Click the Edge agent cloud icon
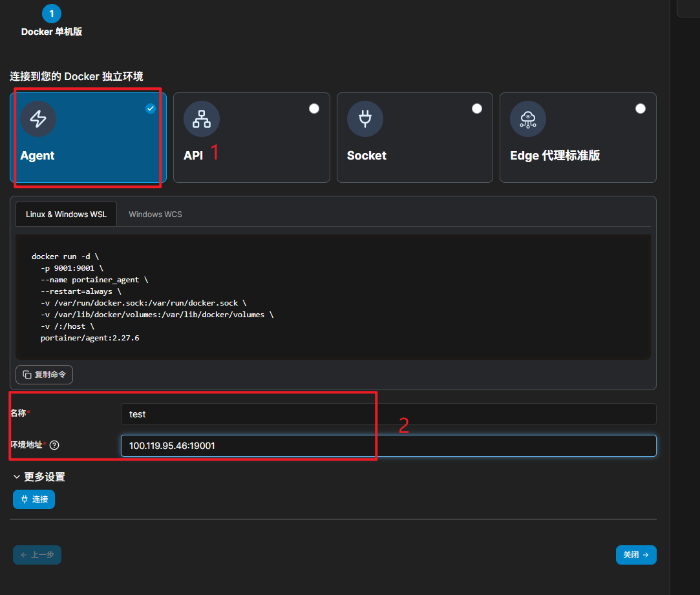700x595 pixels. tap(527, 119)
